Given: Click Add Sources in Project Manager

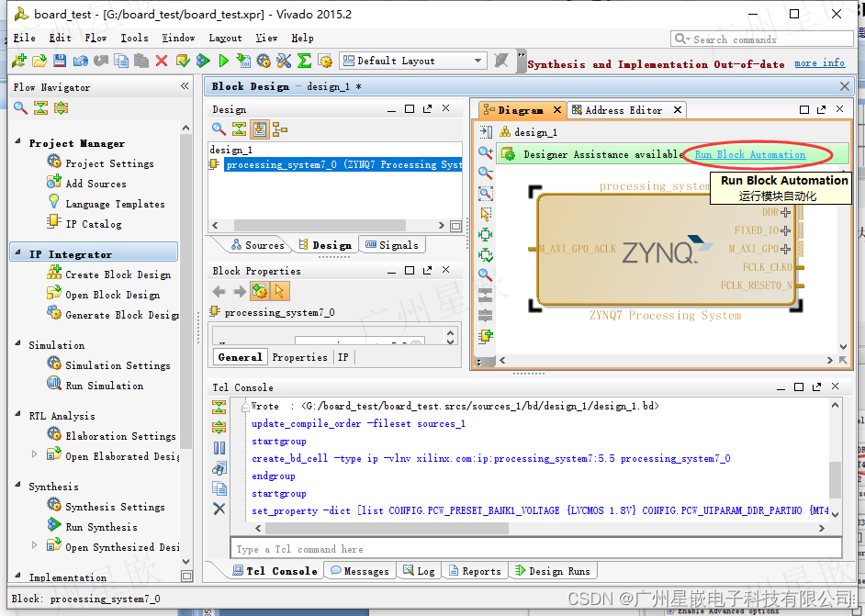Looking at the screenshot, I should (86, 184).
